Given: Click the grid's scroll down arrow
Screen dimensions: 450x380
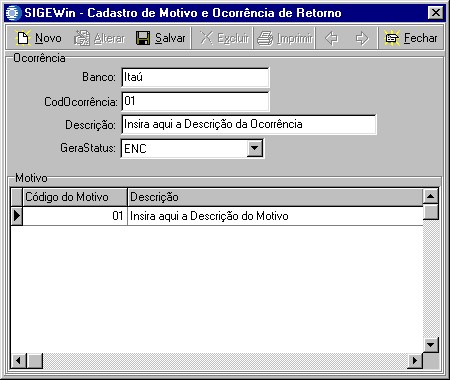Looking at the screenshot, I should (430, 345).
